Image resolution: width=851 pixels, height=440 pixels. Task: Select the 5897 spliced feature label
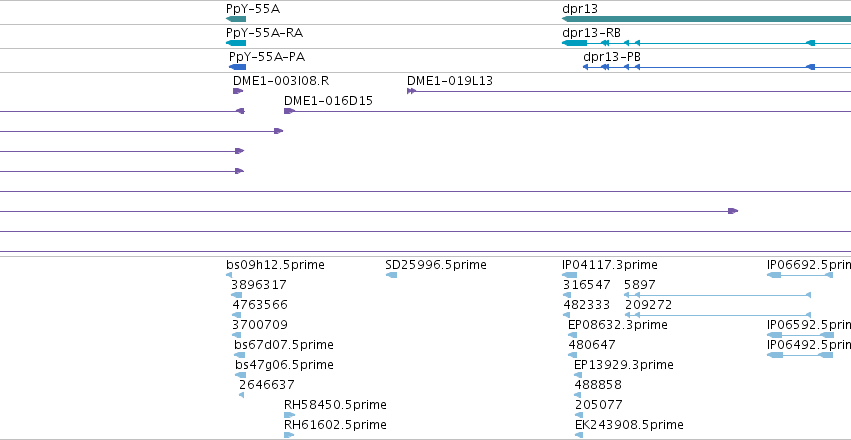(640, 285)
